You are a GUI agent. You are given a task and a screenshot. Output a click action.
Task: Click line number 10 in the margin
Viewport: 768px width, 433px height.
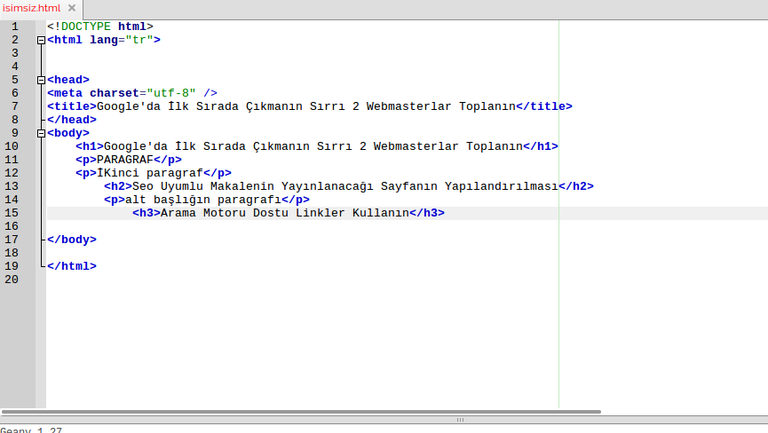(x=11, y=146)
